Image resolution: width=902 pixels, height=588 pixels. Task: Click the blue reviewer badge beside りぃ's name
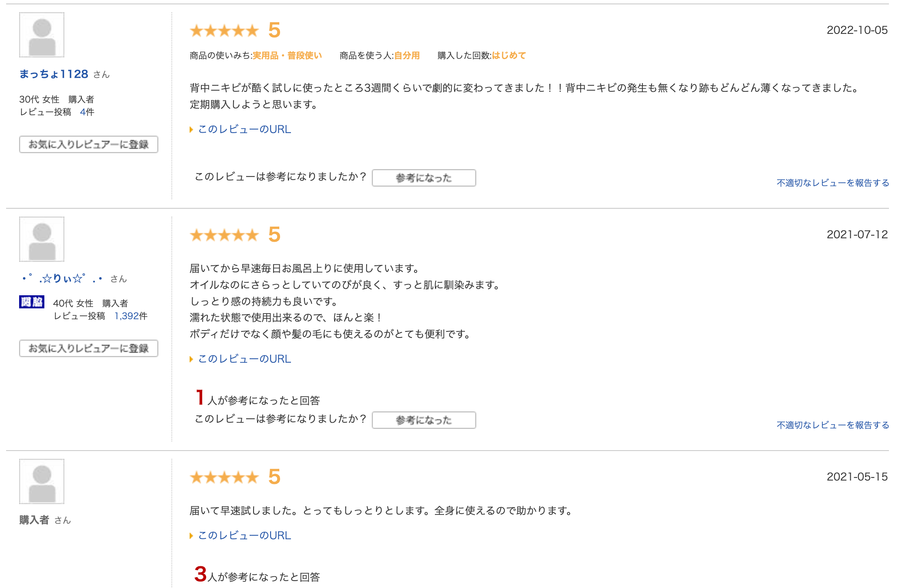click(x=31, y=303)
